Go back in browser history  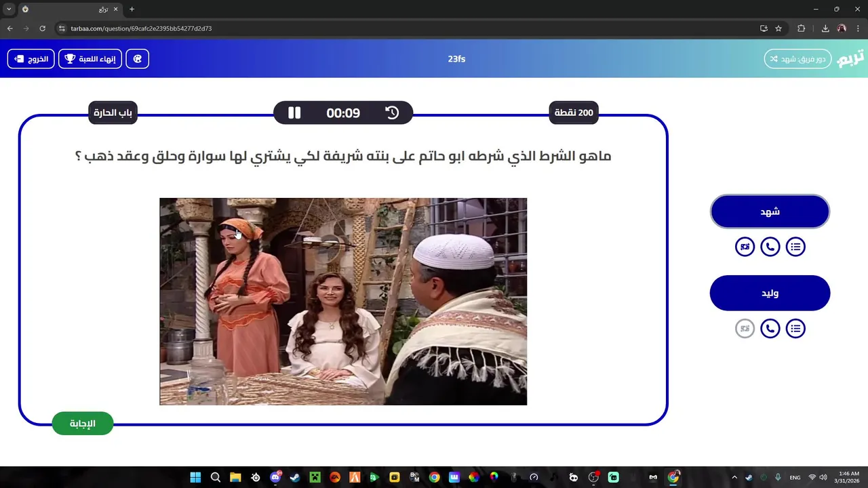pos(9,28)
